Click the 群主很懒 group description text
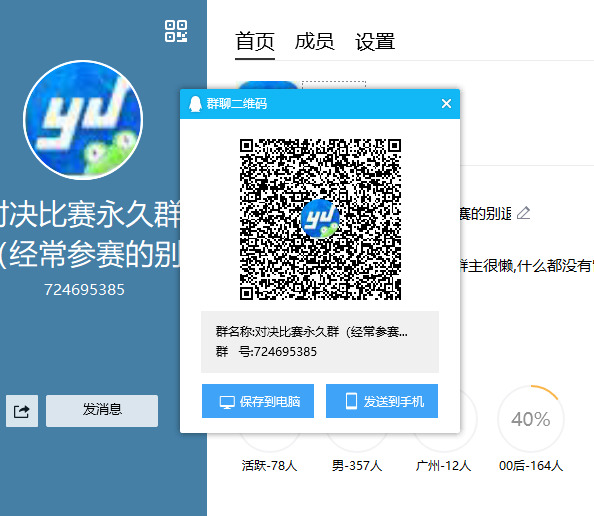The width and height of the screenshot is (594, 516). click(x=527, y=266)
